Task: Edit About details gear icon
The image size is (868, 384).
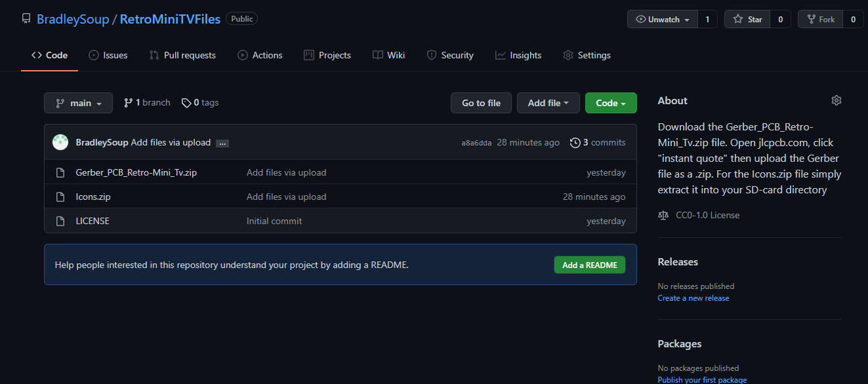Action: click(x=836, y=100)
